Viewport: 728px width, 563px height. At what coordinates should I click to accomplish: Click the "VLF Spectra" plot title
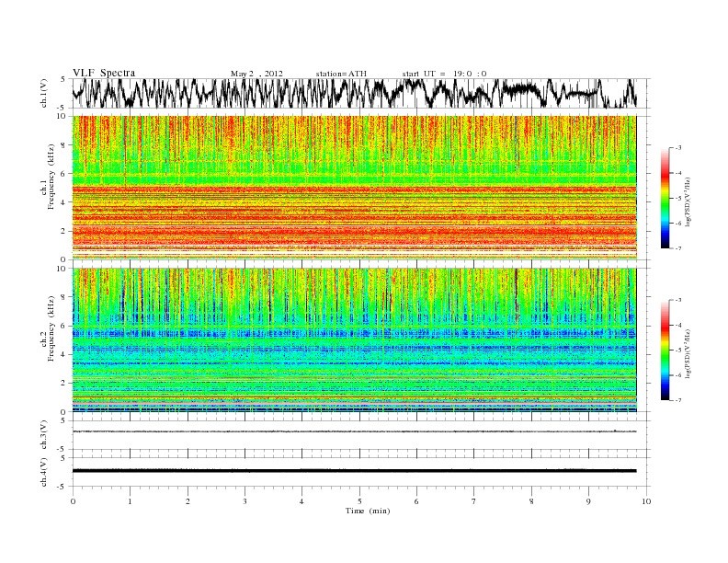[104, 73]
